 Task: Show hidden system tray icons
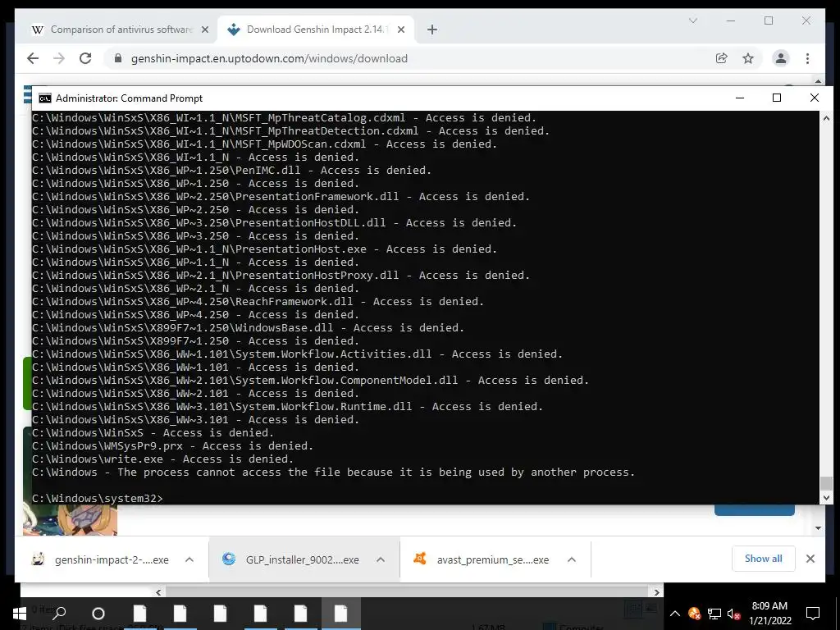pyautogui.click(x=675, y=614)
